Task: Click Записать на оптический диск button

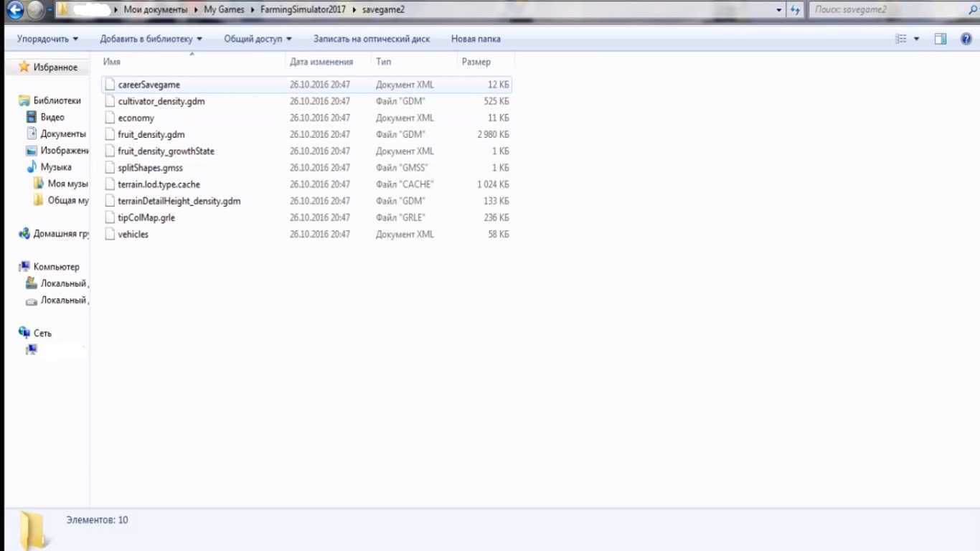Action: tap(372, 39)
